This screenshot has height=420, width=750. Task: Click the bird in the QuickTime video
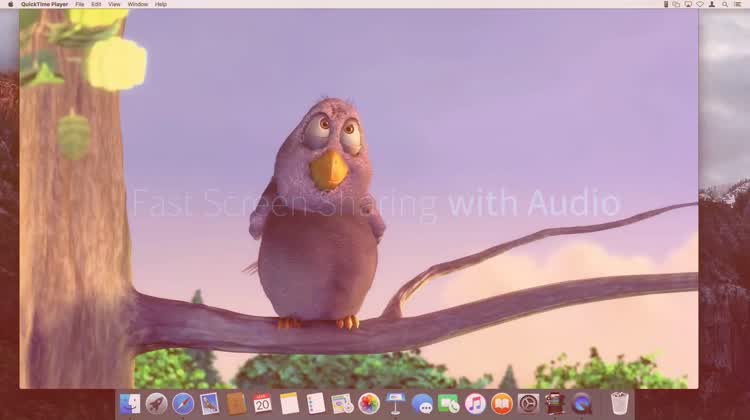click(x=318, y=214)
